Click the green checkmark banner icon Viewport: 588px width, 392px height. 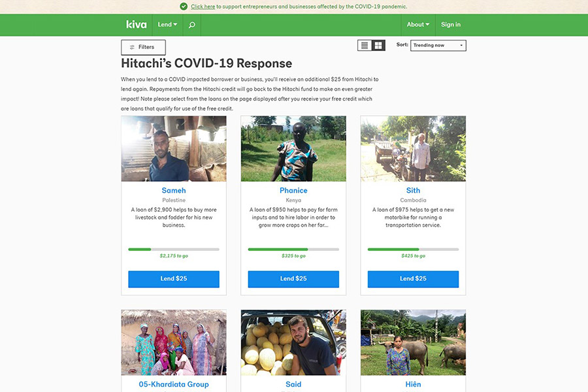click(x=184, y=7)
